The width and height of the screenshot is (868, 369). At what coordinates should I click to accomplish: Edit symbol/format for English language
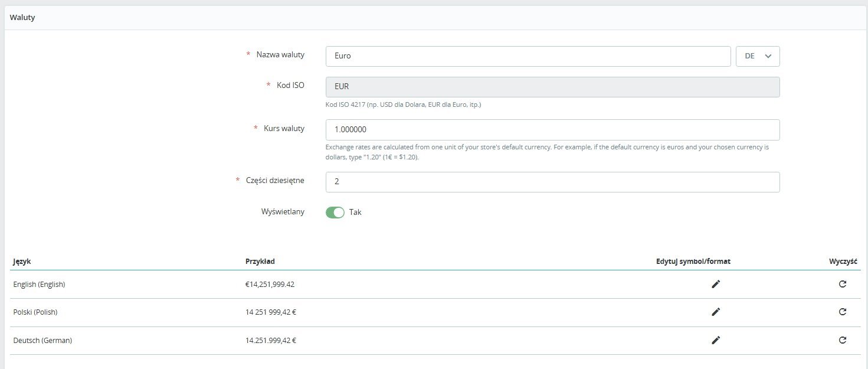click(716, 284)
